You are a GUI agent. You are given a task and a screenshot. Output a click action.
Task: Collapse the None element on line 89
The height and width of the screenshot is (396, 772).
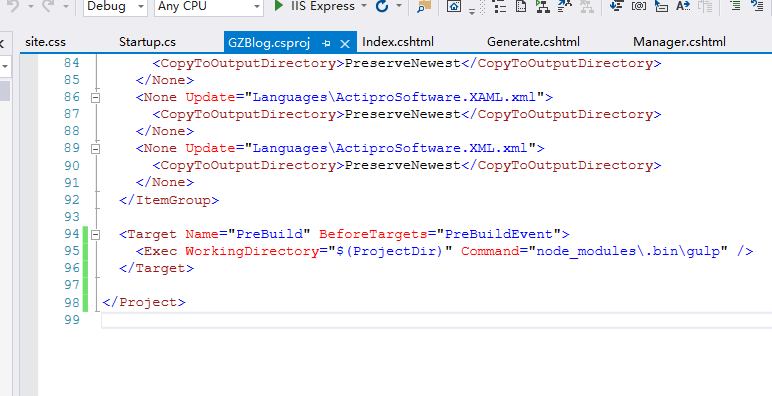(x=96, y=148)
